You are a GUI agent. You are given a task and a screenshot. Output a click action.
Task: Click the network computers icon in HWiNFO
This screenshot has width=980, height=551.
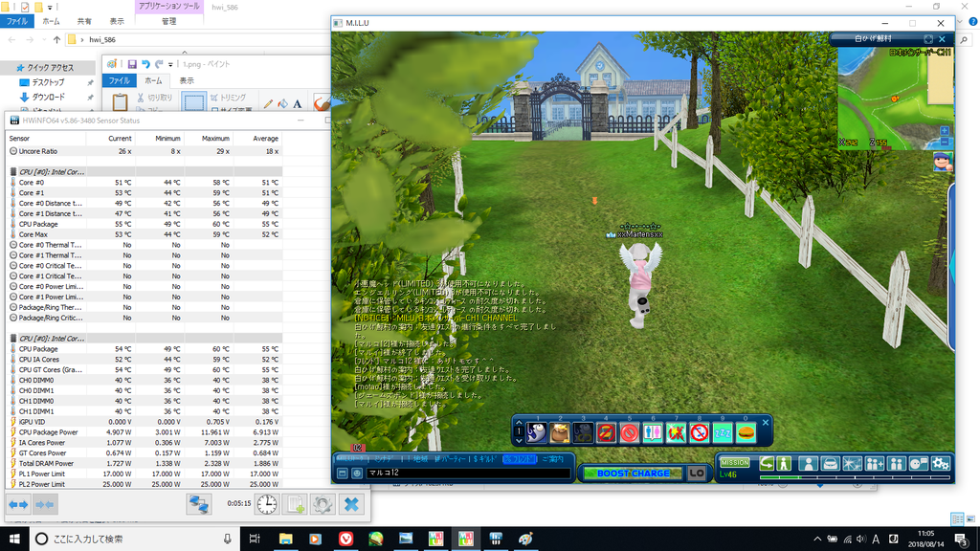[x=199, y=504]
